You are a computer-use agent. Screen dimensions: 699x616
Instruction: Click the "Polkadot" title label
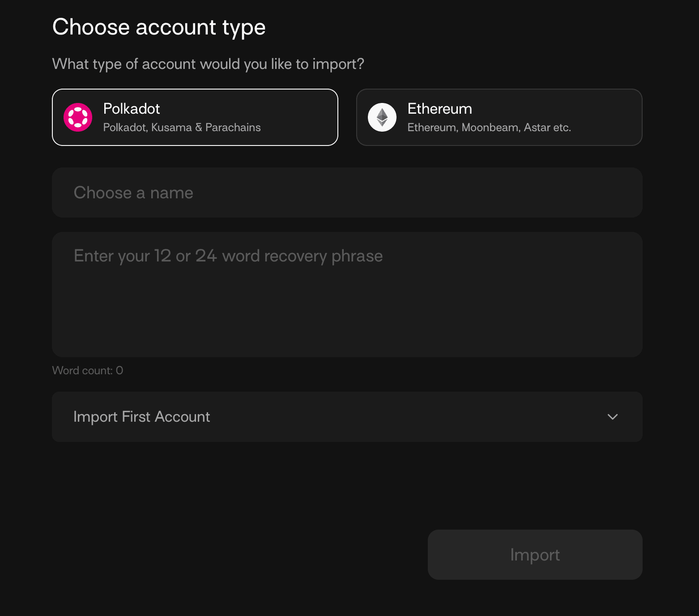point(132,109)
